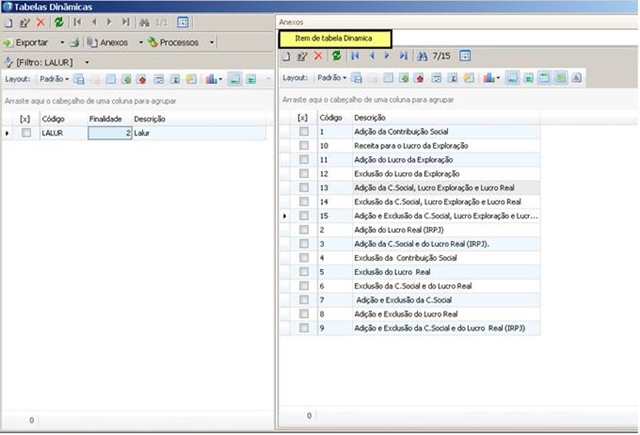Click the green refresh icon in the left toolbar

tap(59, 22)
